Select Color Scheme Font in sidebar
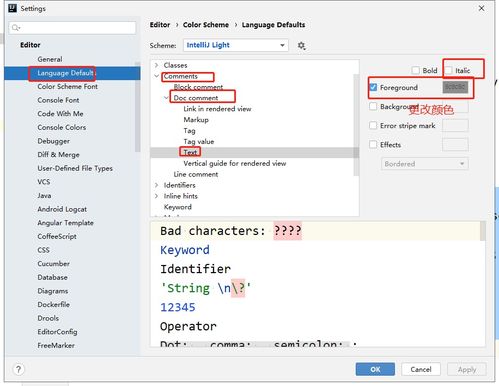 (67, 86)
